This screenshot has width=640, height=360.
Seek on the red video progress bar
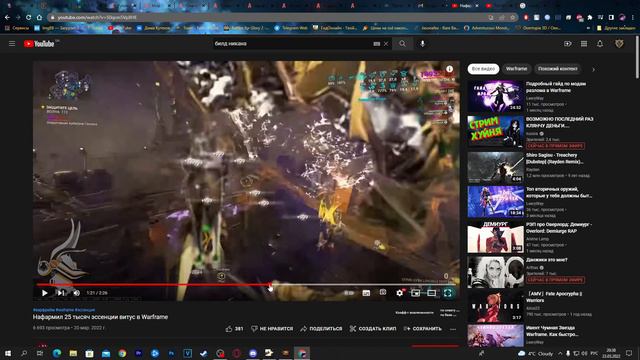coord(246,284)
